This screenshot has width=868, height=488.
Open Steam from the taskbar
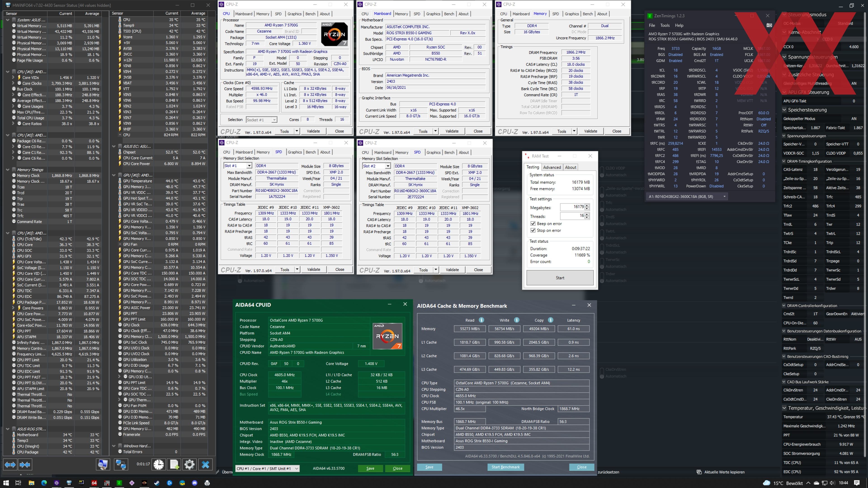(157, 483)
